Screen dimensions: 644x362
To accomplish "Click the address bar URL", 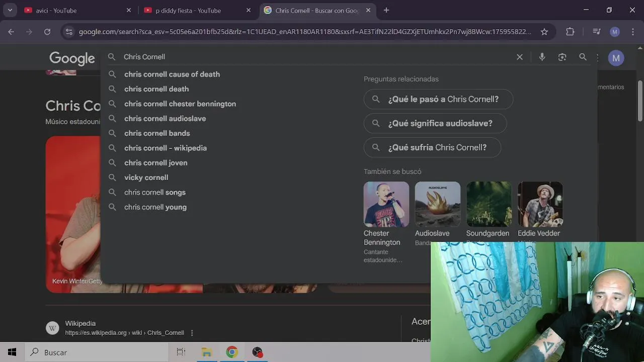I will point(304,32).
